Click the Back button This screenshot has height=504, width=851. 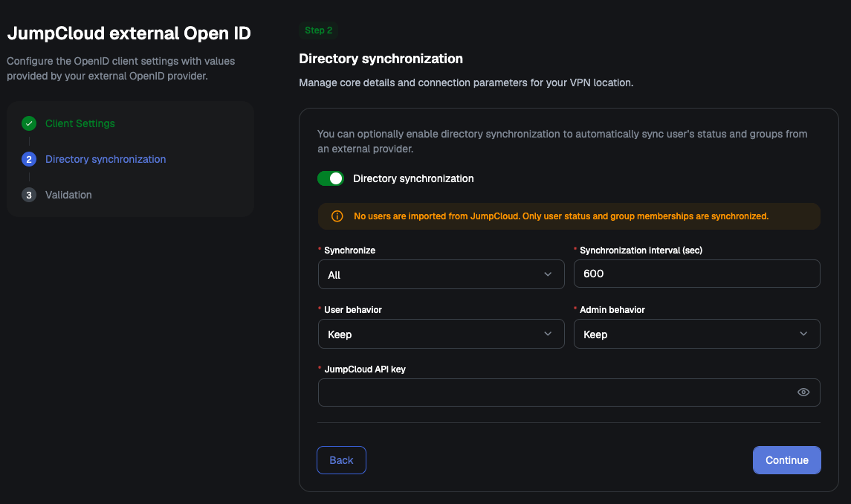(341, 460)
